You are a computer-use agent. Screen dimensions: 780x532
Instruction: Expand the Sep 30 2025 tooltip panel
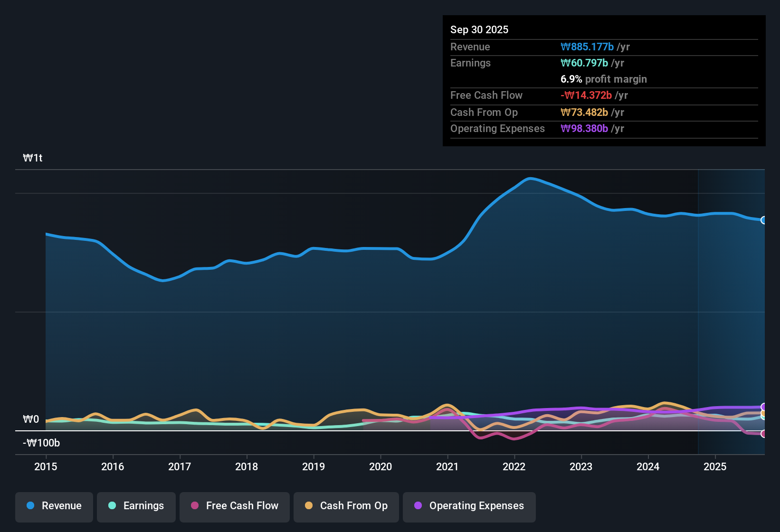pyautogui.click(x=603, y=81)
